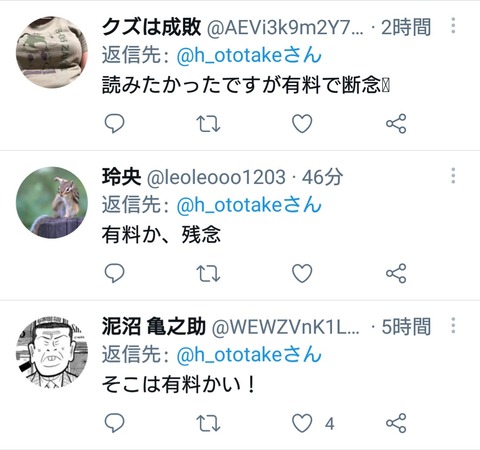Screen dimensions: 480x450
Task: View the manga-face avatar of 泥沼 亀之助
Action: (52, 352)
